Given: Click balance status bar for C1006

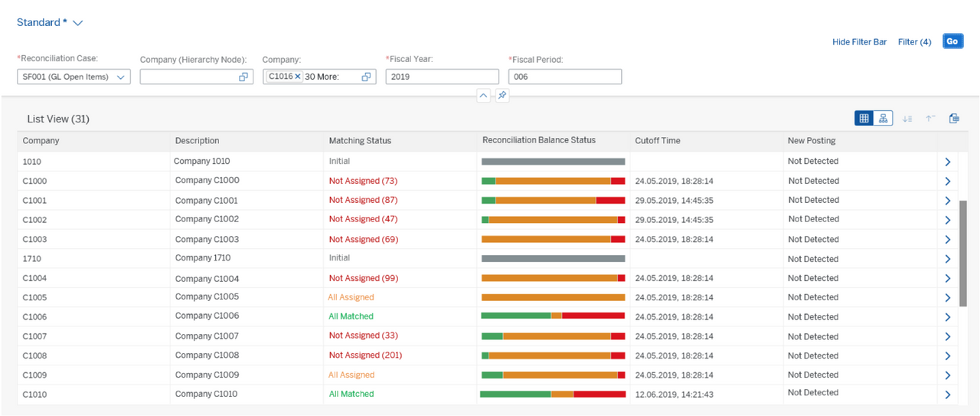Looking at the screenshot, I should pyautogui.click(x=553, y=316).
